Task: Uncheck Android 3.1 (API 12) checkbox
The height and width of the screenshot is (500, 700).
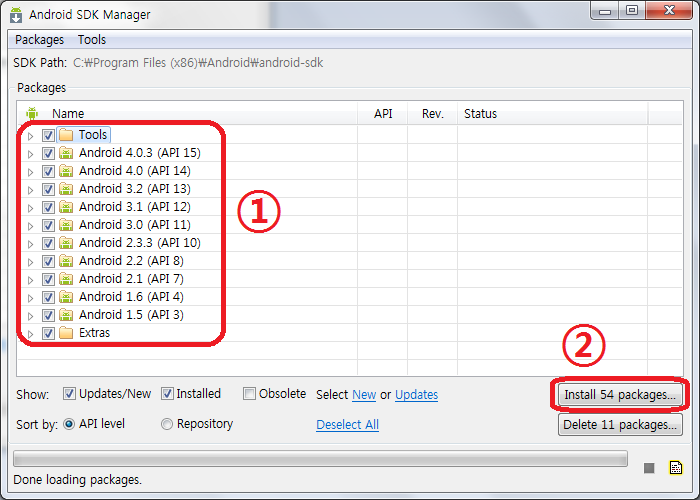Action: [48, 208]
